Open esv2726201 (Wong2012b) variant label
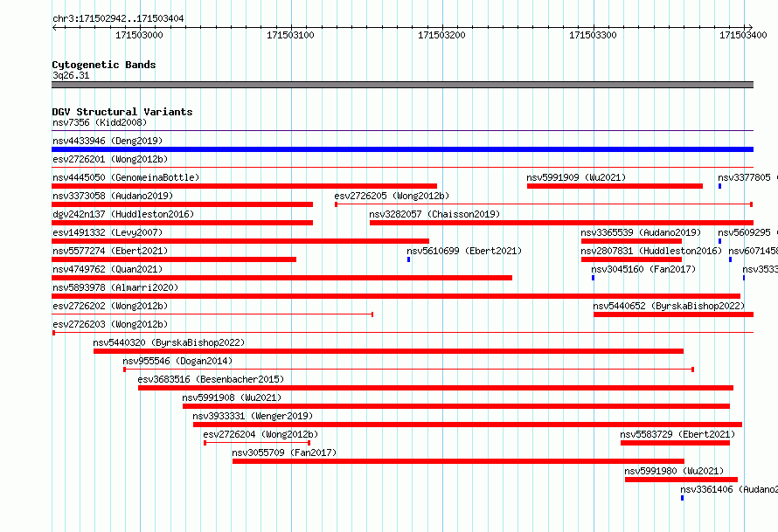 point(110,159)
